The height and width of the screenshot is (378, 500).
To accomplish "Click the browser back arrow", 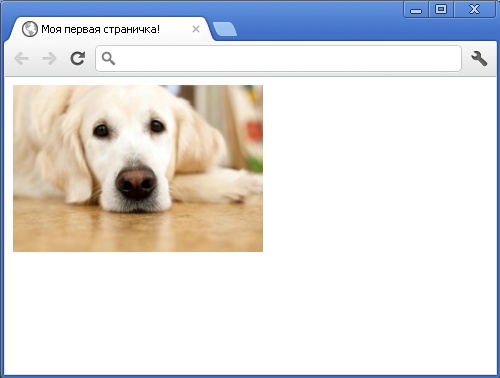I will coord(22,59).
